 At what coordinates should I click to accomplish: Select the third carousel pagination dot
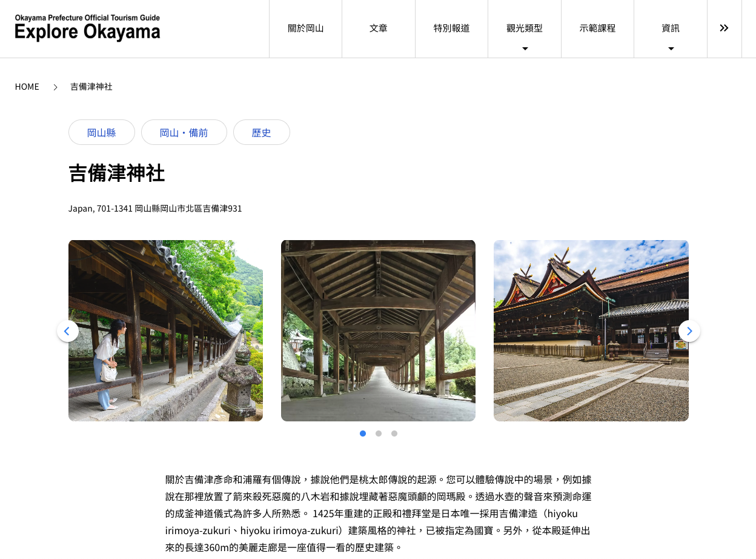[394, 433]
